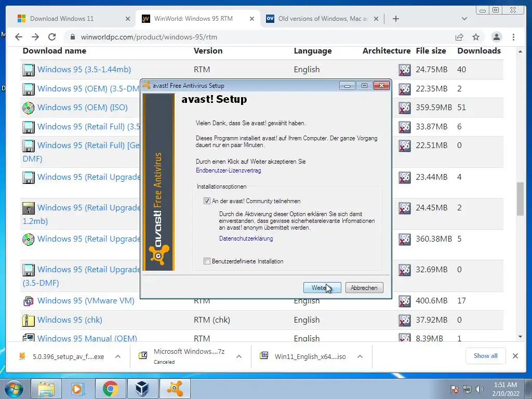Open Windows 95 (chk) download link
Screen dimensions: 532x399
point(70,320)
